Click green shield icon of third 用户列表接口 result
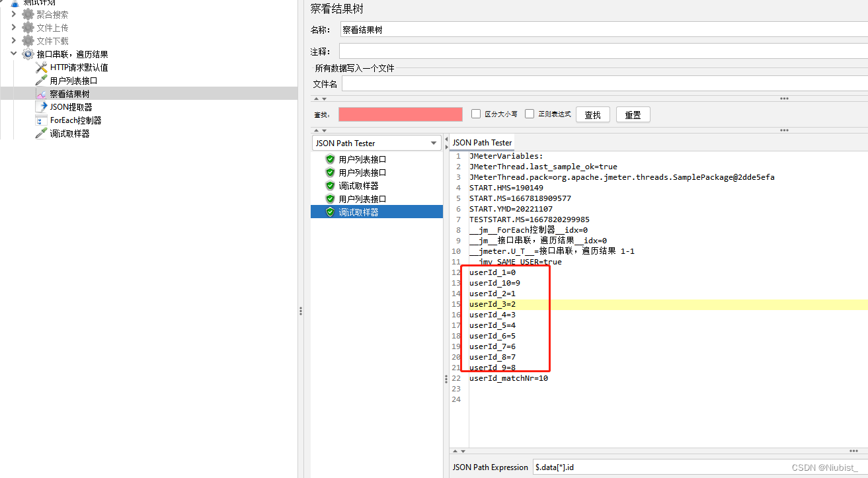 (330, 199)
